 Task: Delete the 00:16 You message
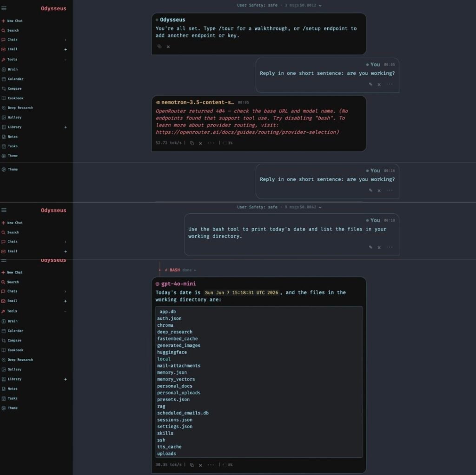tap(379, 191)
